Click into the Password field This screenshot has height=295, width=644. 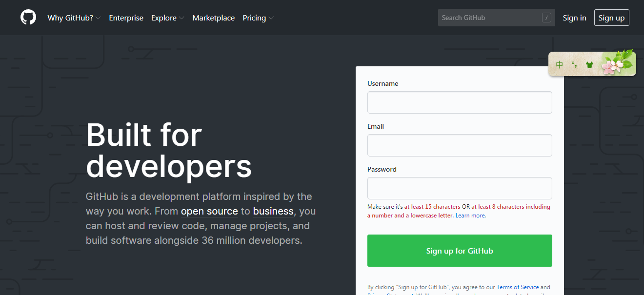click(460, 188)
